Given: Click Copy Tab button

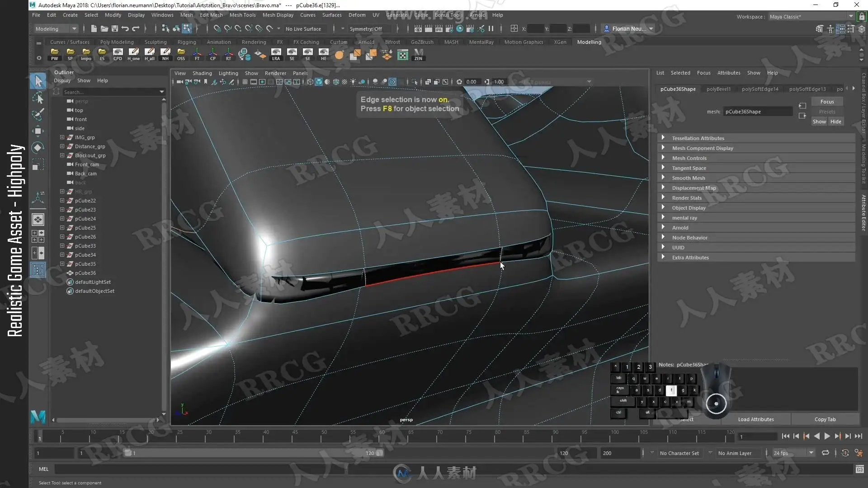Looking at the screenshot, I should tap(825, 419).
